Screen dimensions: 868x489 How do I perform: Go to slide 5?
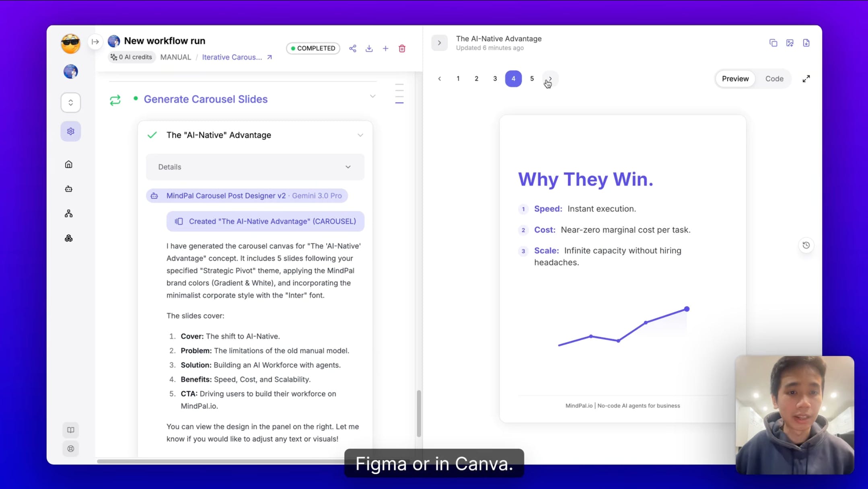pos(532,79)
